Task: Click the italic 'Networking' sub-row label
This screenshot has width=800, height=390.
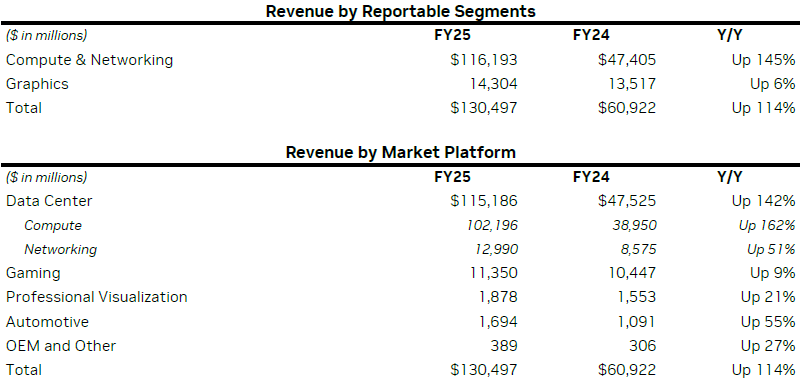Action: click(61, 249)
